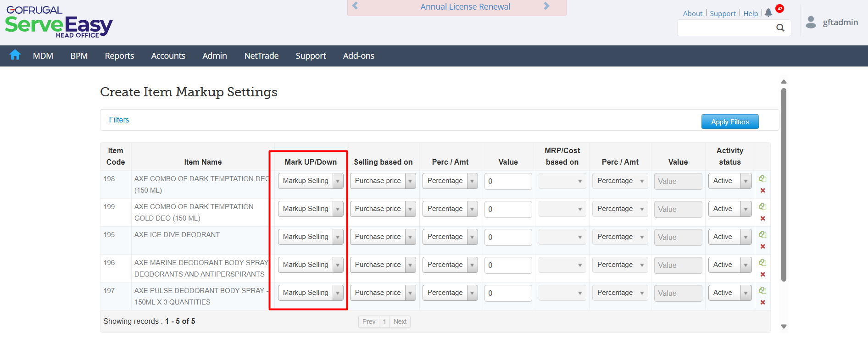Click the search magnifier icon
The width and height of the screenshot is (868, 338).
[780, 28]
